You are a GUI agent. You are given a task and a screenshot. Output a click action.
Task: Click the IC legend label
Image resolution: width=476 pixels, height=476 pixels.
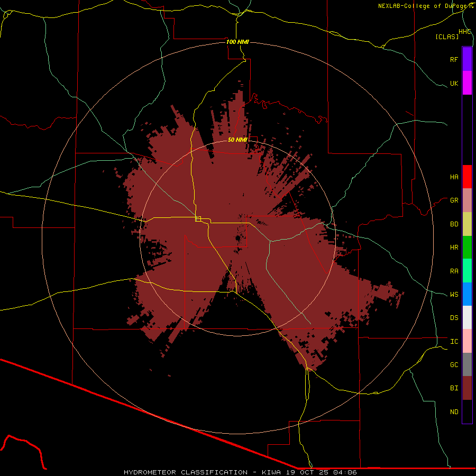point(454,341)
